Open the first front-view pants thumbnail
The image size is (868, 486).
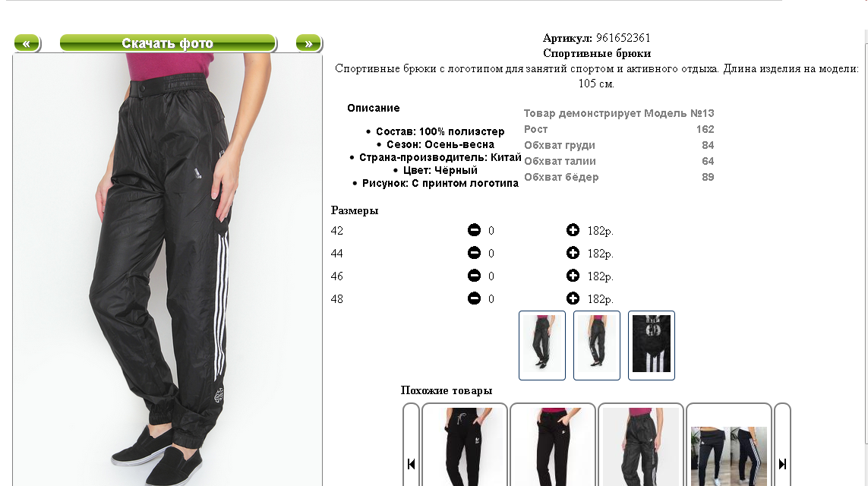tap(542, 346)
